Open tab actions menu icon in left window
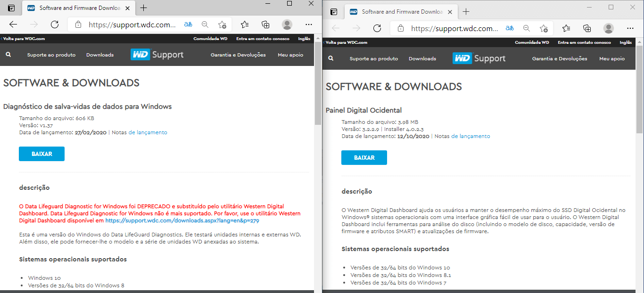Viewport: 644px width, 293px height. (x=11, y=8)
